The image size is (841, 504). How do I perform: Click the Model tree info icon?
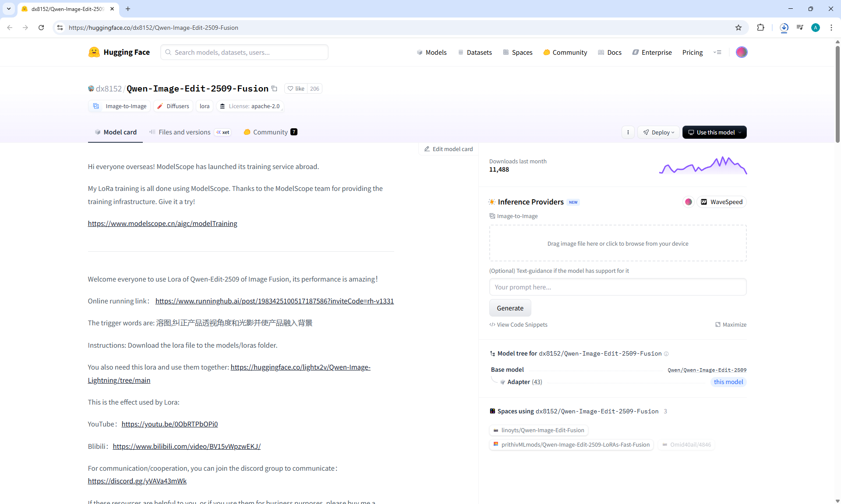pos(666,354)
